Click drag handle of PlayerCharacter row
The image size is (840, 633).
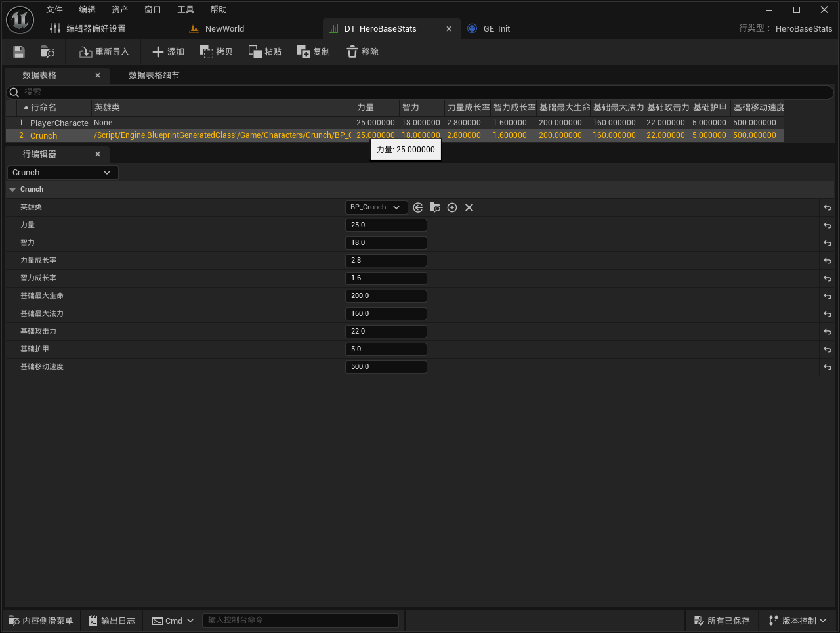[11, 123]
